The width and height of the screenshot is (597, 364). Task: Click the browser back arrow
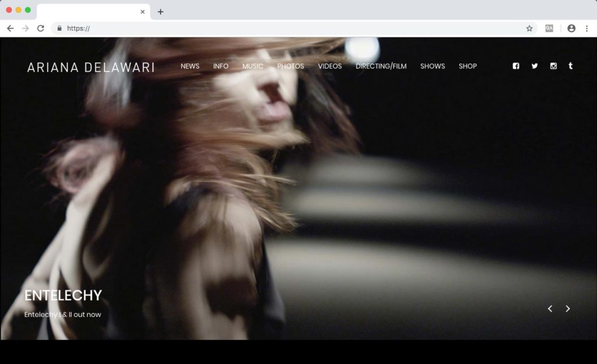click(10, 28)
